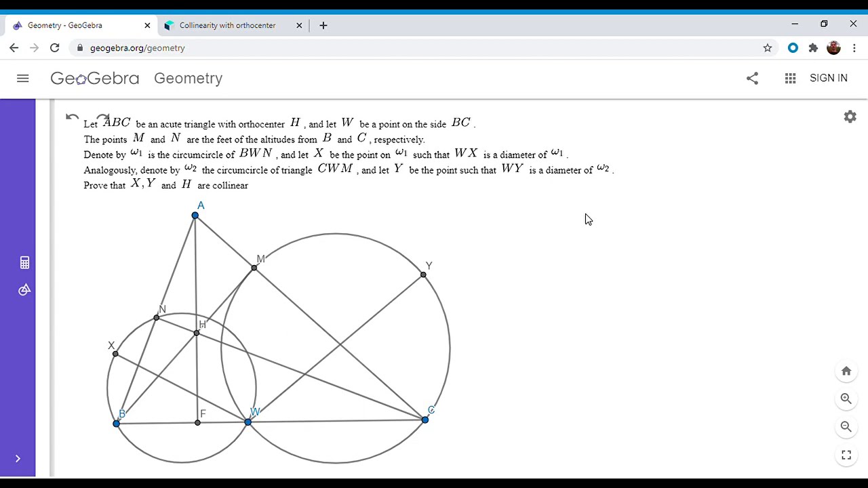
Task: Click the share icon
Action: (x=752, y=79)
